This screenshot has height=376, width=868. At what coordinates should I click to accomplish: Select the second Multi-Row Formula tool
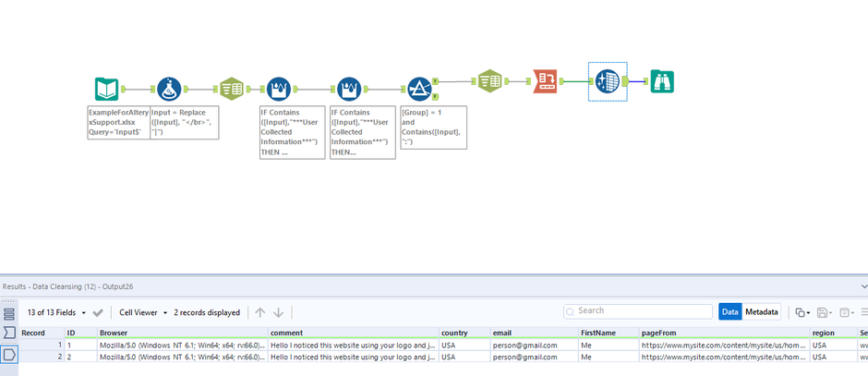coord(349,89)
